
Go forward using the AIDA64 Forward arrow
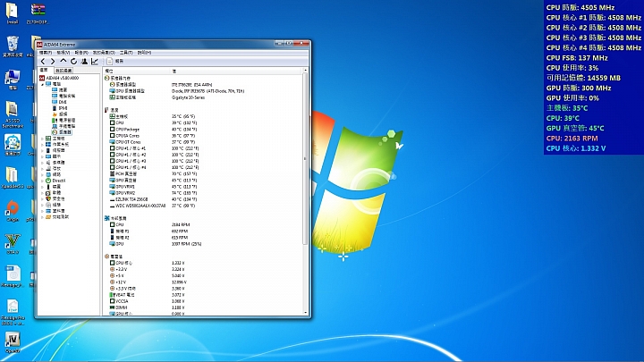53,61
